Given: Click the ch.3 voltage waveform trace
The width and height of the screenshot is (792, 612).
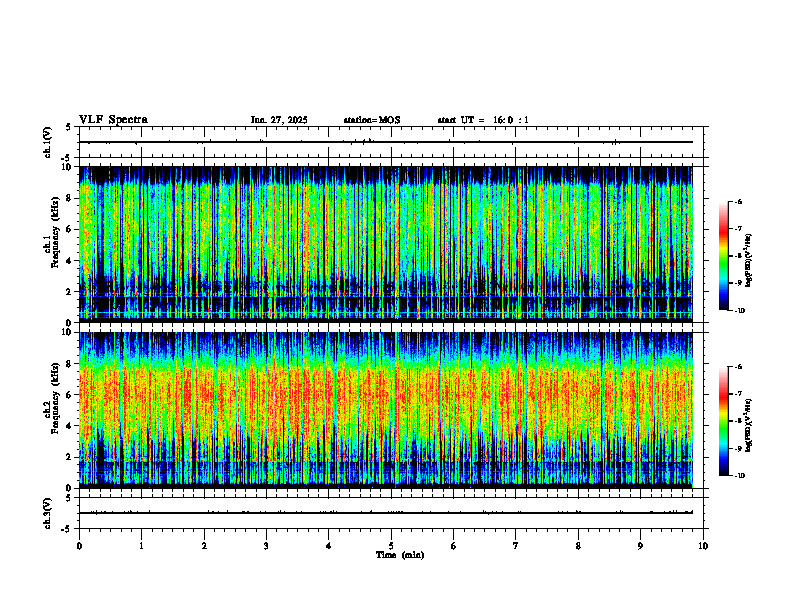Looking at the screenshot, I should [x=386, y=513].
